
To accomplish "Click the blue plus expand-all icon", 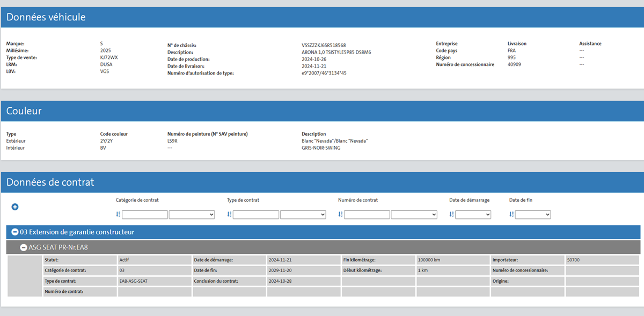I will coord(15,207).
